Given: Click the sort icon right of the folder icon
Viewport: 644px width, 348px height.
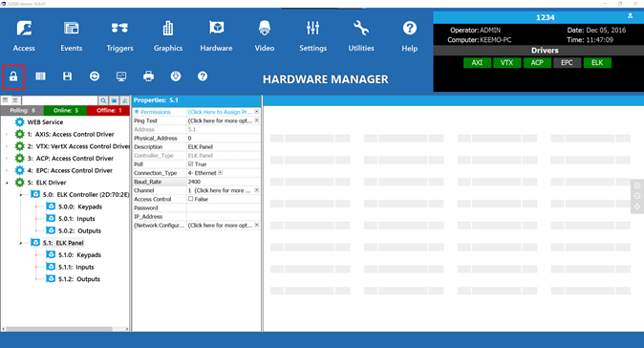Looking at the screenshot, I should 125,100.
